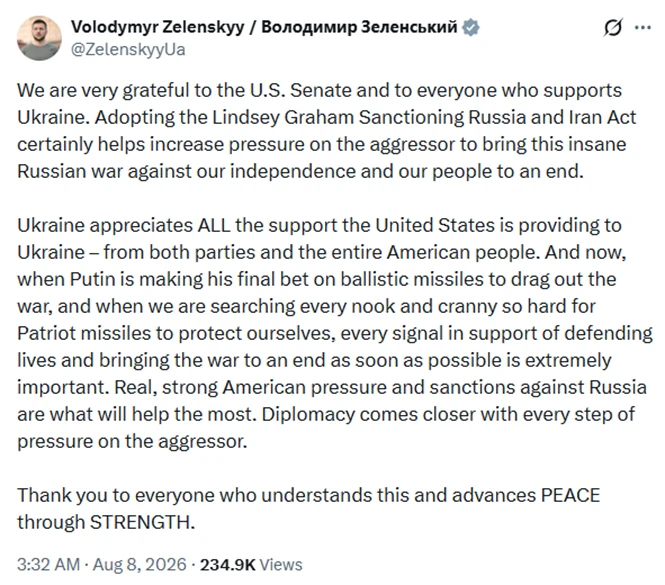Click the blue verified badge icon
Screen dimensions: 665x585
[470, 27]
